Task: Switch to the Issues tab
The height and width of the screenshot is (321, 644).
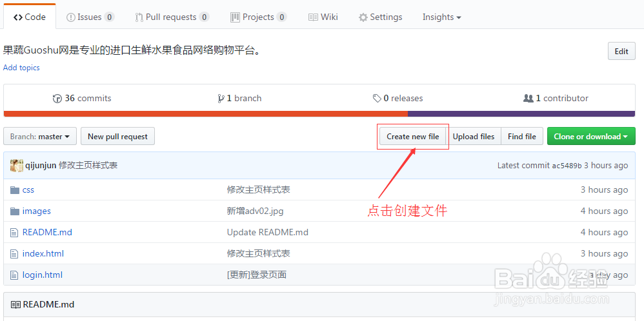Action: [x=90, y=17]
